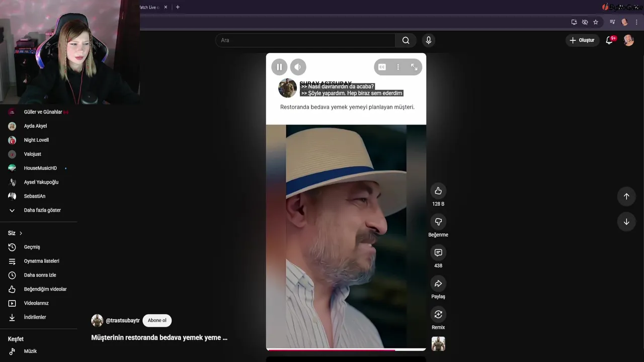Toggle closed captions CC button
Viewport: 644px width, 362px height.
(382, 67)
